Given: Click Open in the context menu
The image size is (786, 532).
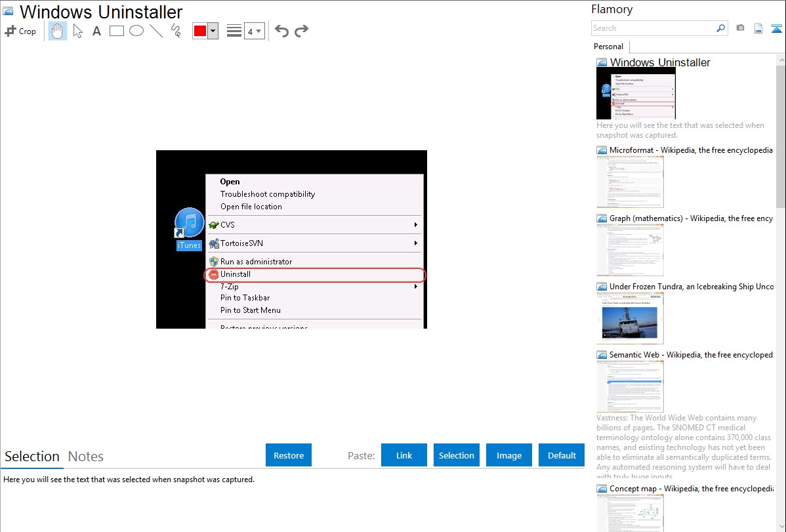Looking at the screenshot, I should 230,182.
